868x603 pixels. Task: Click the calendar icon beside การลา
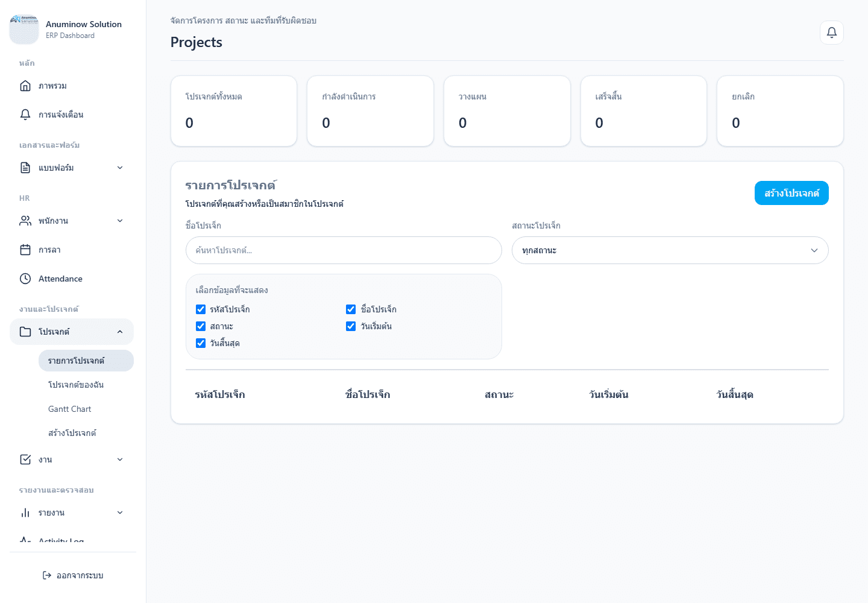click(25, 250)
